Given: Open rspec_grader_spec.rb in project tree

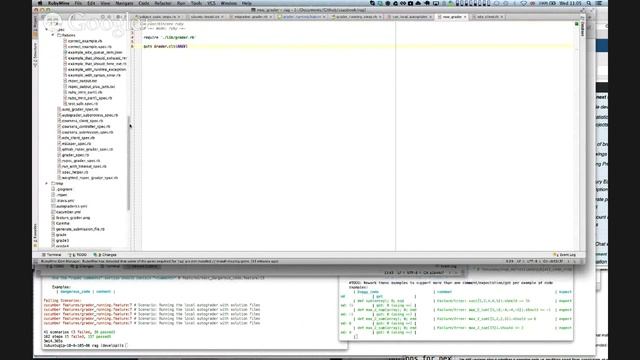Looking at the screenshot, I should (78, 161).
